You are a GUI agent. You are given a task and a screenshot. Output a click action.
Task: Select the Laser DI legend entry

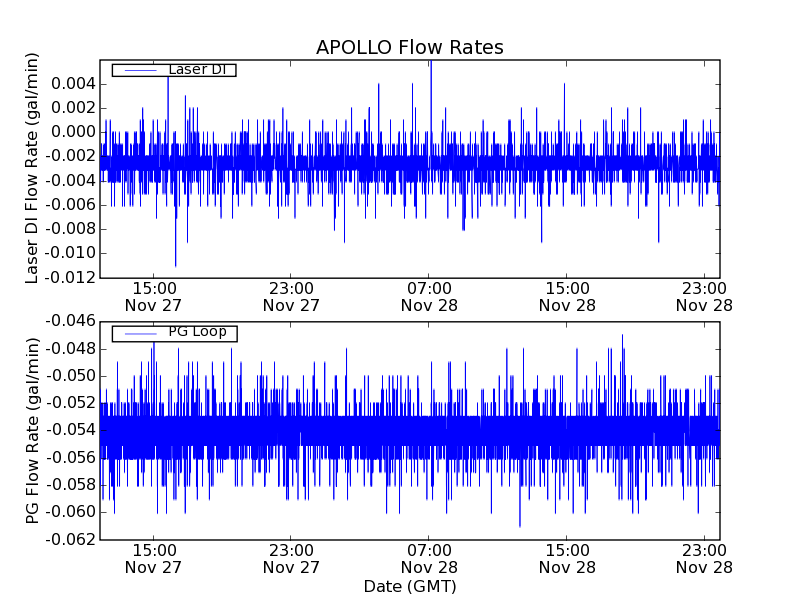(x=197, y=70)
